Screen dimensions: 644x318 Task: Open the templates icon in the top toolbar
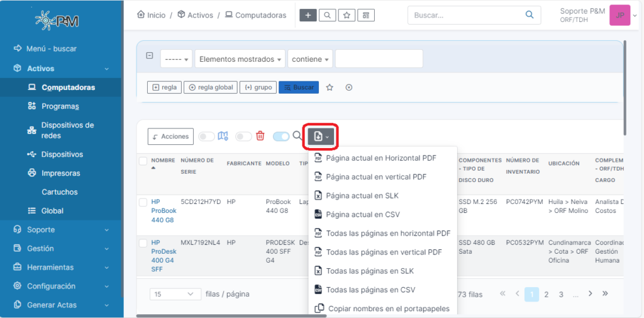pyautogui.click(x=366, y=15)
